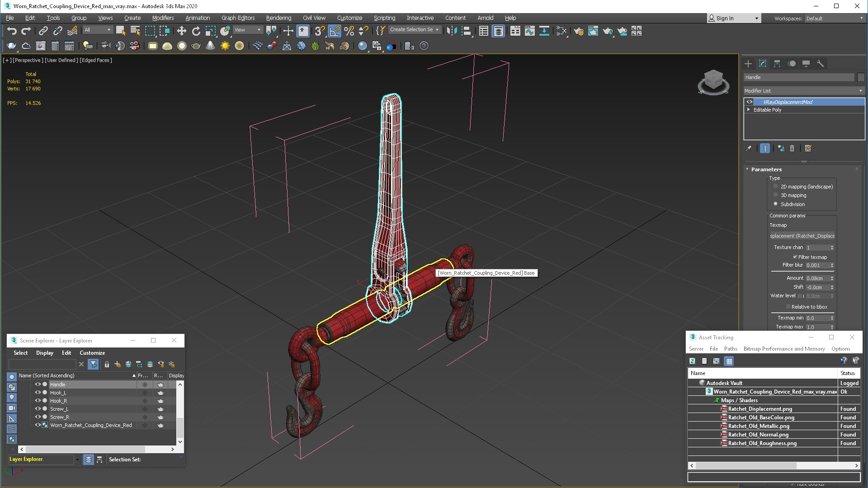The height and width of the screenshot is (488, 868).
Task: Click the Asset Tracking refresh icon
Action: [692, 361]
